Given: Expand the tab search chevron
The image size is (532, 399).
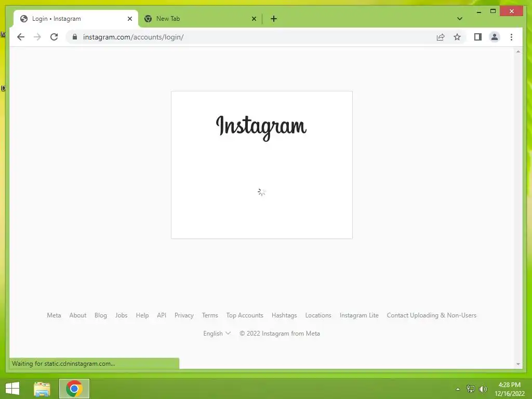Looking at the screenshot, I should (459, 19).
